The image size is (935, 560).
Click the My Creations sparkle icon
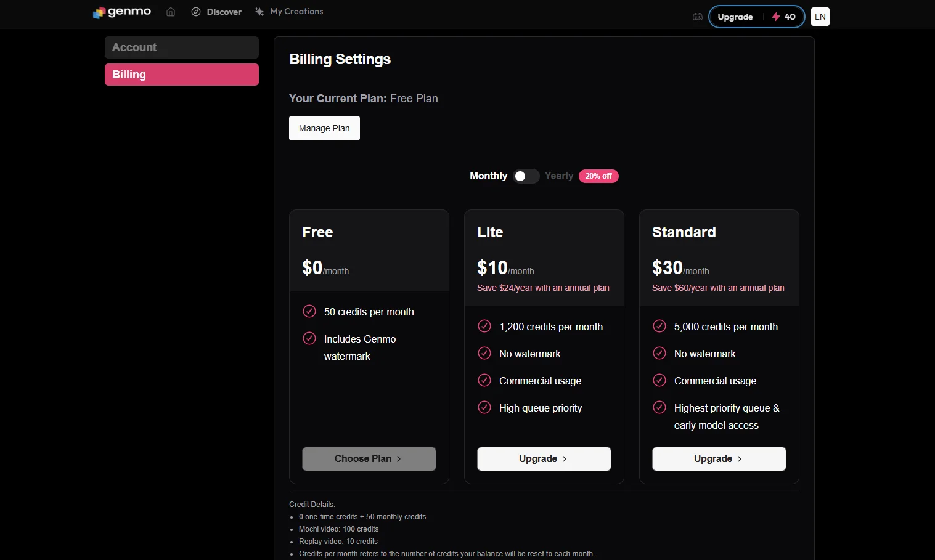point(259,12)
